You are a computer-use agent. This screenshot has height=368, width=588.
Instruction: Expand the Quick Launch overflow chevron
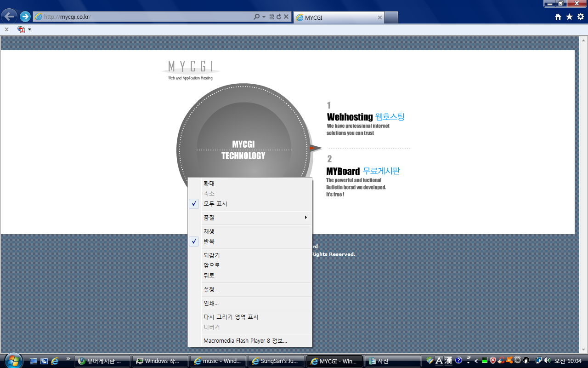click(68, 358)
